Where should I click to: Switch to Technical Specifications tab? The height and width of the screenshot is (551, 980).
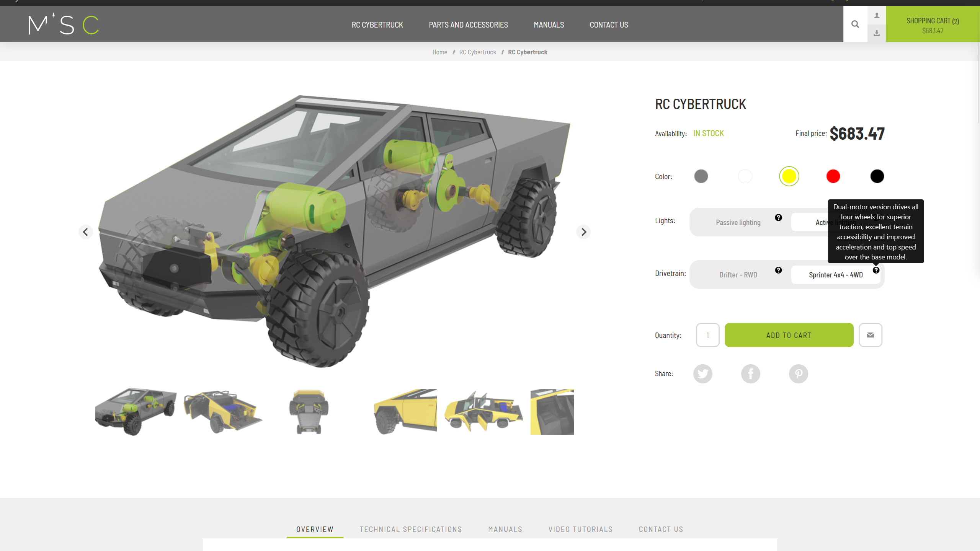pyautogui.click(x=410, y=529)
